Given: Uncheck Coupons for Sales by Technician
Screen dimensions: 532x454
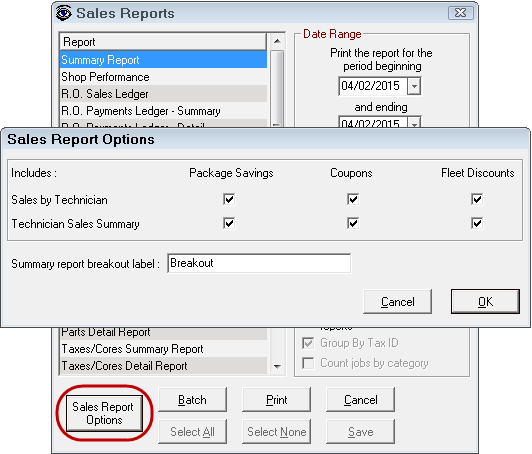Looking at the screenshot, I should point(353,199).
